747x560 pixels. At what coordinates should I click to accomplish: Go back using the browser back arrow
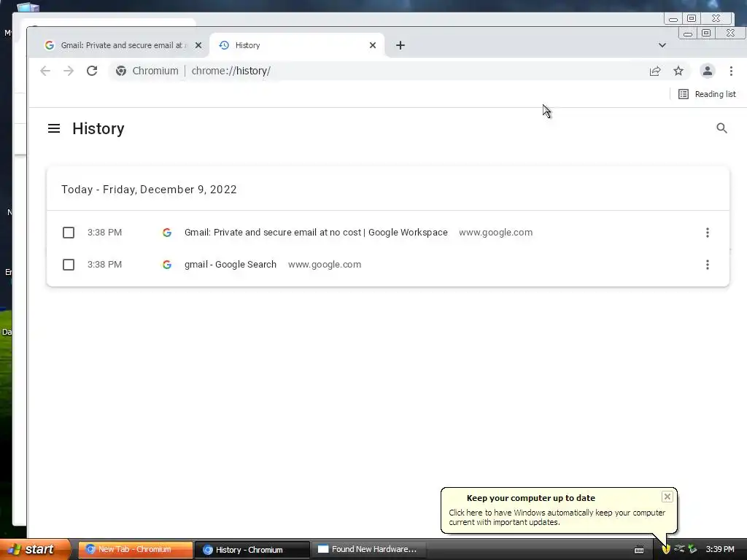(x=45, y=71)
